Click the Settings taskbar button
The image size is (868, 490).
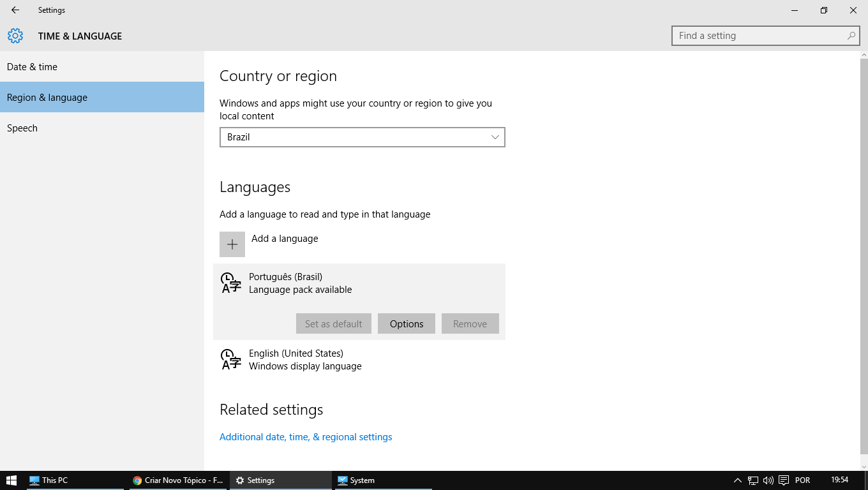tap(280, 480)
